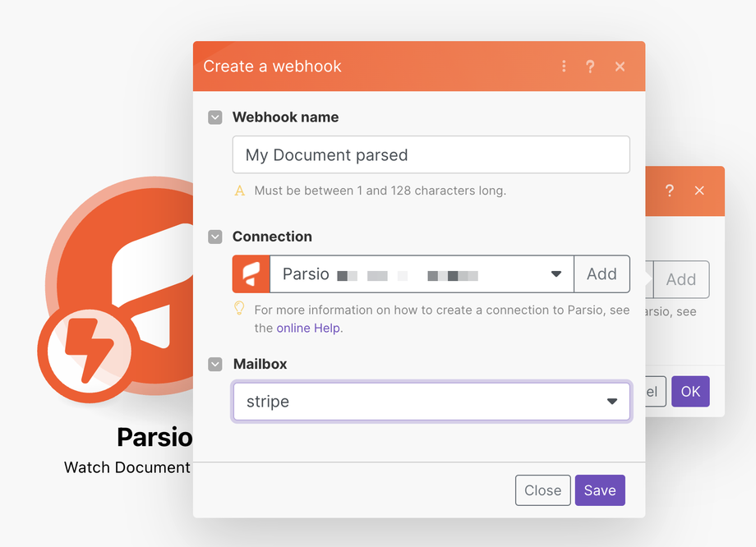756x547 pixels.
Task: Add a new Parsio connection
Action: [x=602, y=273]
